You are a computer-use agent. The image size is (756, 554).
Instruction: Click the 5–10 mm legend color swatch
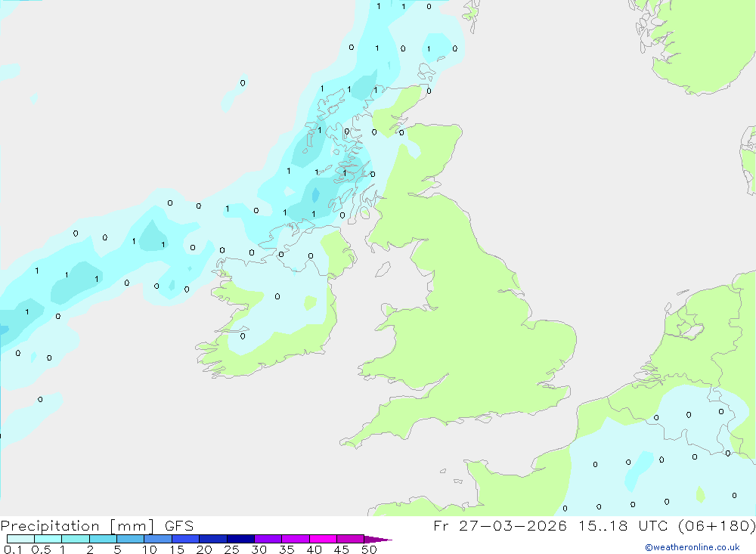click(x=131, y=539)
